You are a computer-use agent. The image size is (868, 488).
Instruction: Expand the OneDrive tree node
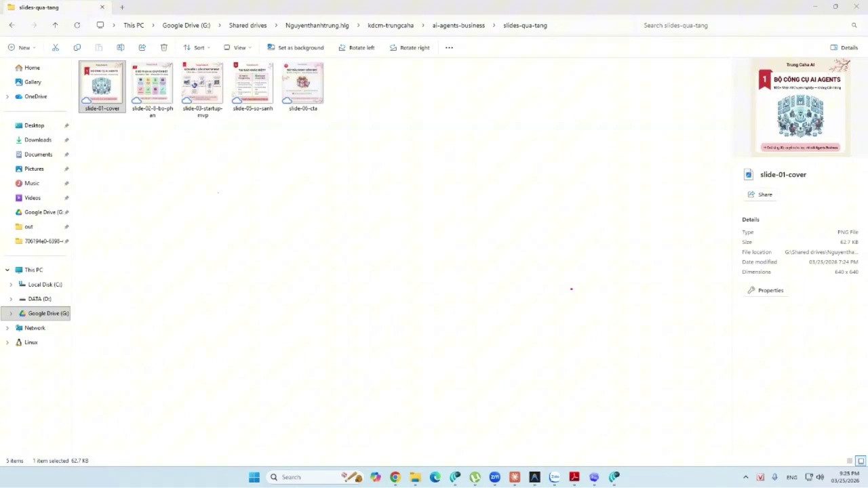coord(7,96)
